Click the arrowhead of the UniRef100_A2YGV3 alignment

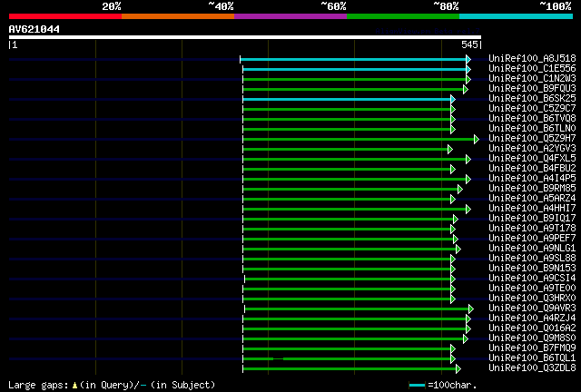[x=450, y=150]
